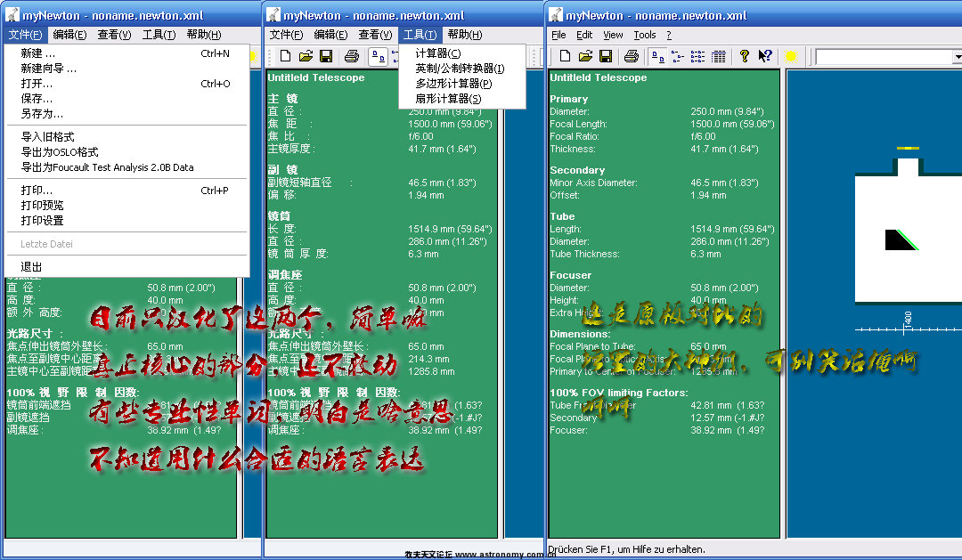Select List view button in right window
962x560 pixels.
(698, 56)
